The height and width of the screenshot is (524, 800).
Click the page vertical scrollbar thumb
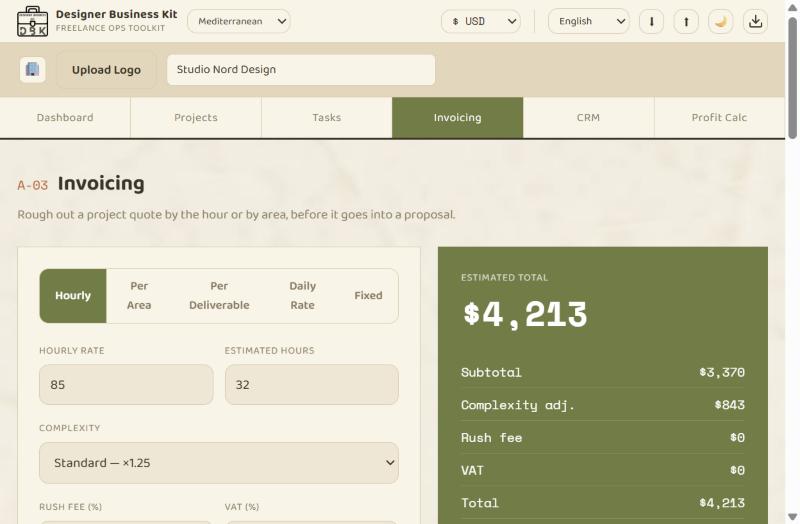tap(792, 78)
